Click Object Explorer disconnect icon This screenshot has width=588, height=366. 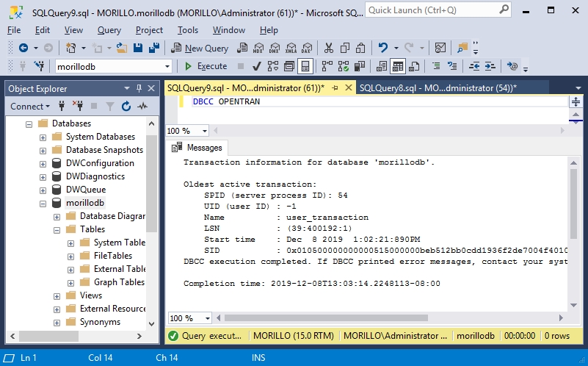pyautogui.click(x=78, y=107)
